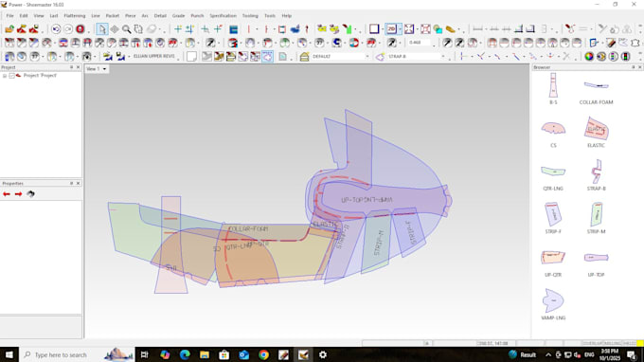This screenshot has width=644, height=362.
Task: Click the traffic light icon
Action: [625, 56]
